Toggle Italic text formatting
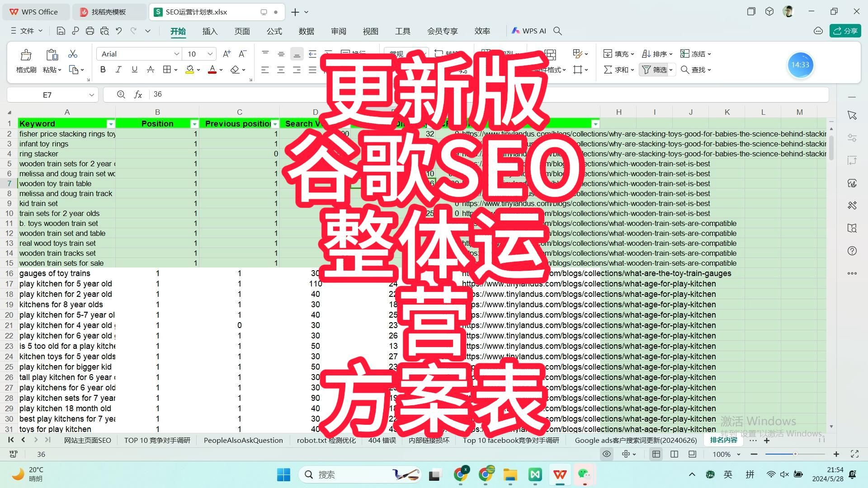868x488 pixels. point(118,70)
